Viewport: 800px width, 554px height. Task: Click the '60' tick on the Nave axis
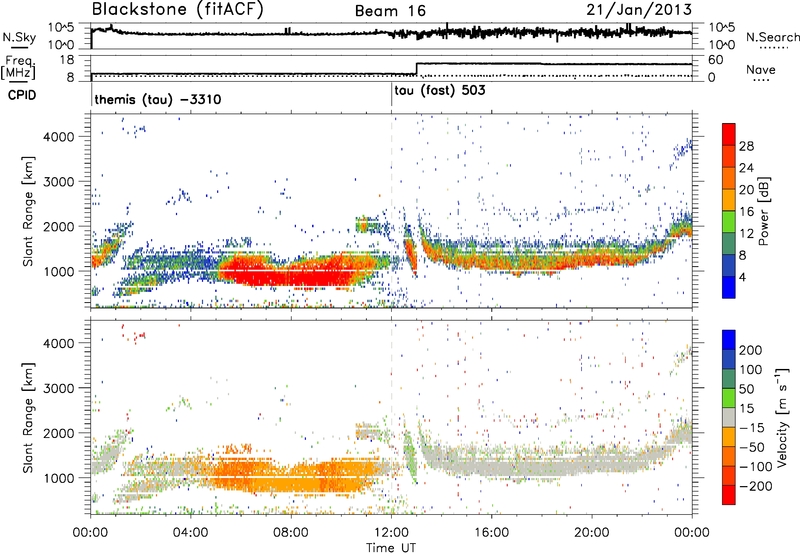[715, 60]
